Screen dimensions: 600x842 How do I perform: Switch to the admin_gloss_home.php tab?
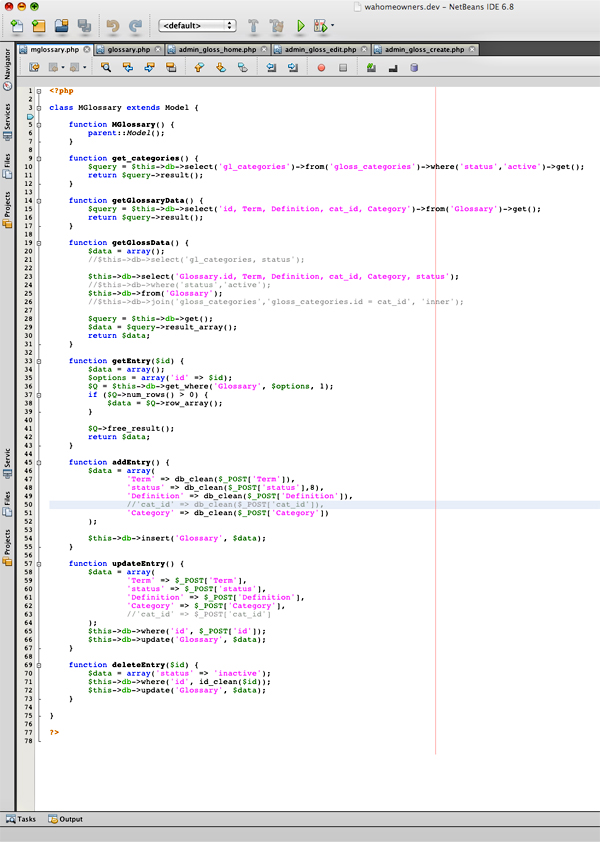(217, 49)
